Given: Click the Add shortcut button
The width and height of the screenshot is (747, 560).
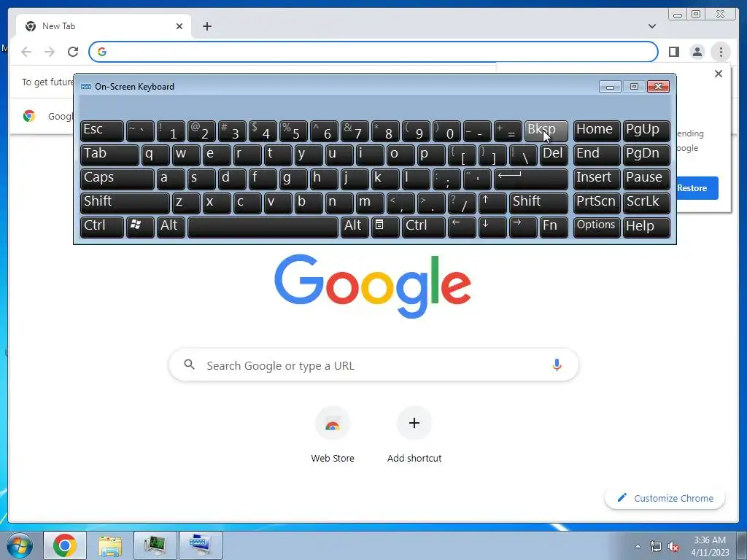Looking at the screenshot, I should click(414, 435).
